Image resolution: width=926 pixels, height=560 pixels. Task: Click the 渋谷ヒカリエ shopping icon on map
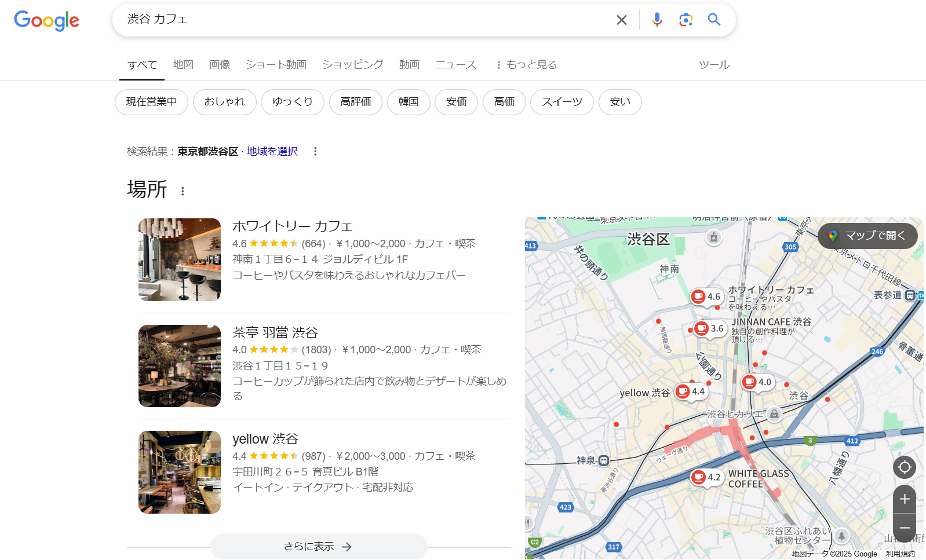click(774, 413)
